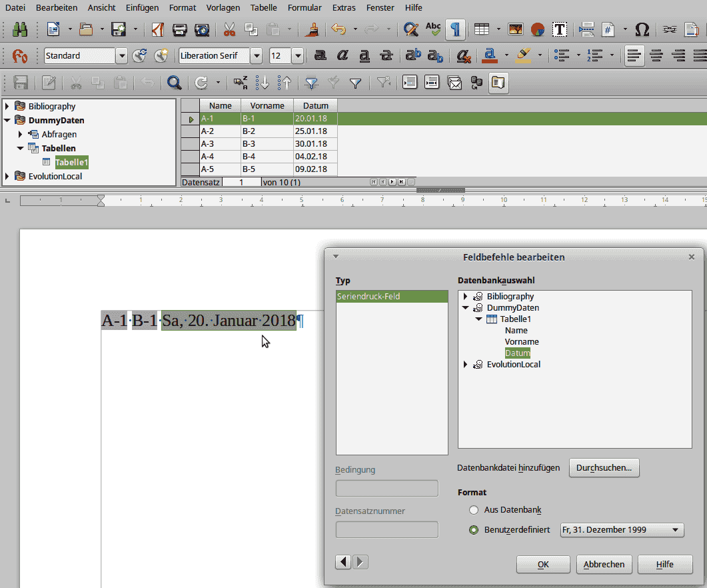Refresh the data source table

pyautogui.click(x=201, y=83)
